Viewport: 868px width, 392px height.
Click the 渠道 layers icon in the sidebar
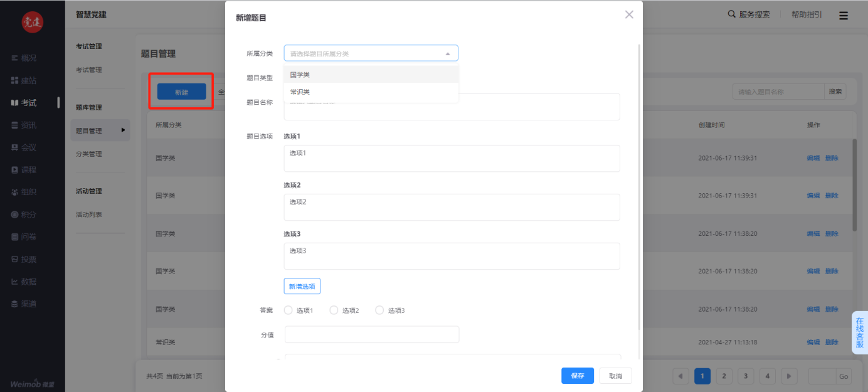[x=15, y=304]
